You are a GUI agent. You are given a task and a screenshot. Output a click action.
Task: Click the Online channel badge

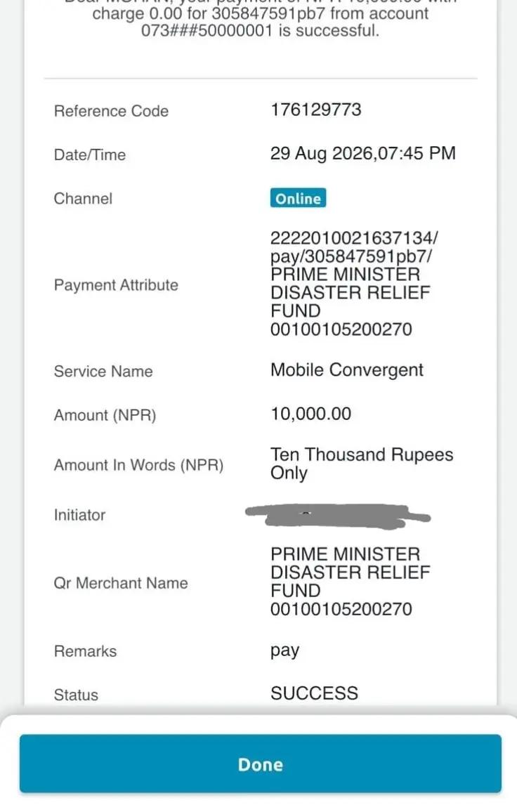click(x=298, y=198)
